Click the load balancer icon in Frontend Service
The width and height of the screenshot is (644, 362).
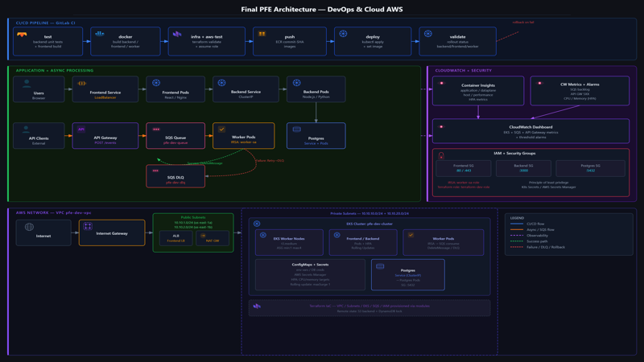click(82, 84)
